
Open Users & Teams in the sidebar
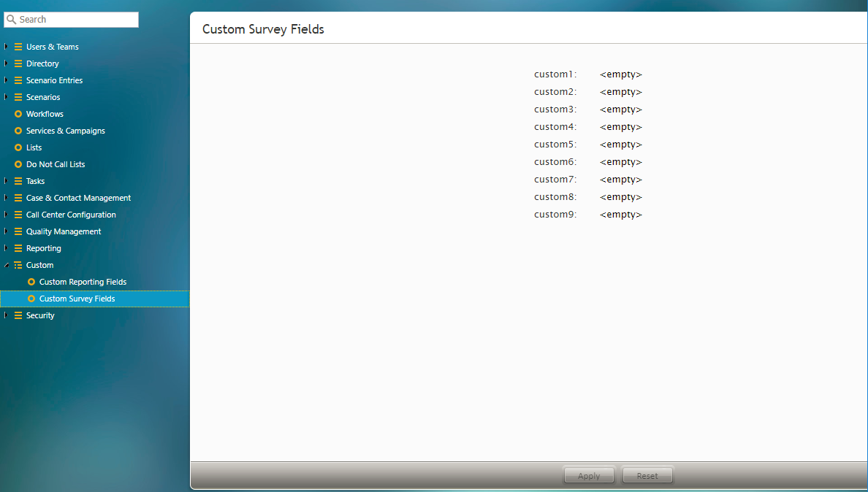tap(53, 47)
